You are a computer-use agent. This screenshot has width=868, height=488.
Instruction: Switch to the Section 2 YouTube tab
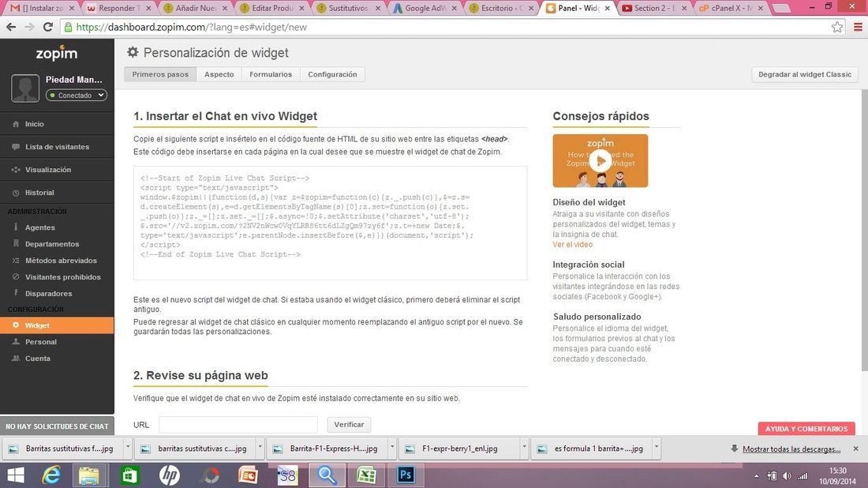click(654, 9)
